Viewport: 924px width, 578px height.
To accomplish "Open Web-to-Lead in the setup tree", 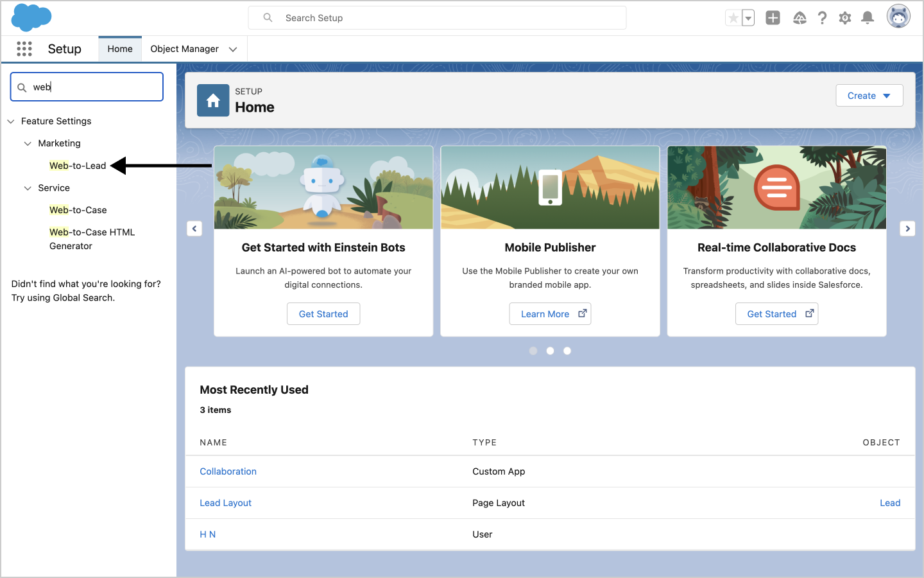I will click(x=78, y=166).
